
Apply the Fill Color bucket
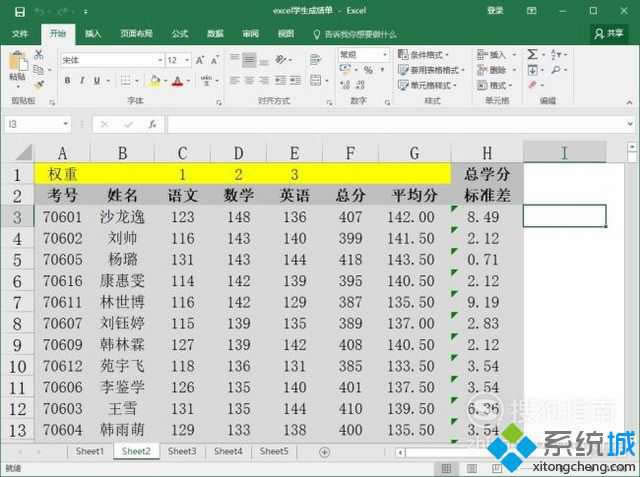click(x=155, y=81)
